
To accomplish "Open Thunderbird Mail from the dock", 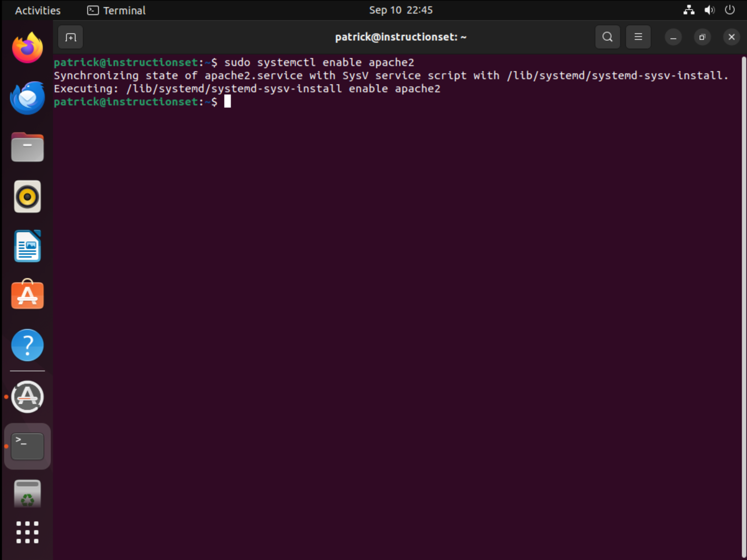I will point(27,98).
